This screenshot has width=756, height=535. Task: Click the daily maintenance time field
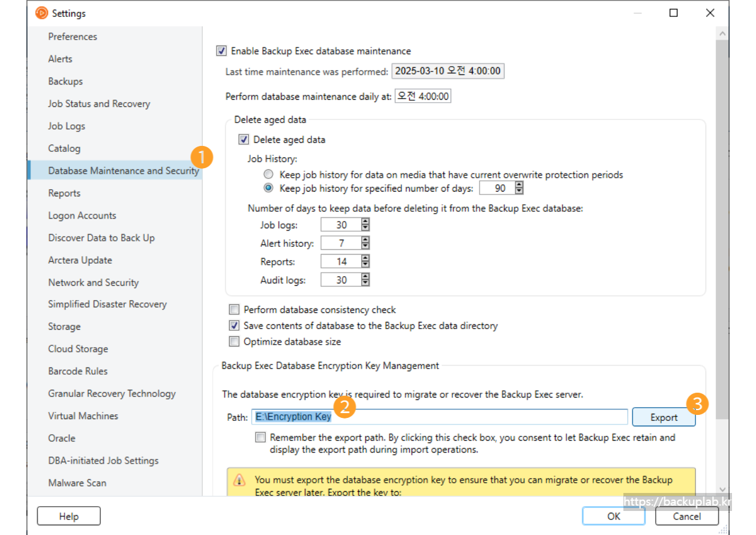(422, 96)
